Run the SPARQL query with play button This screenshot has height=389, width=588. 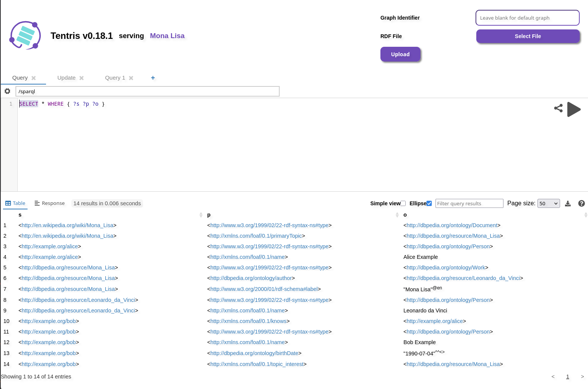pyautogui.click(x=574, y=109)
